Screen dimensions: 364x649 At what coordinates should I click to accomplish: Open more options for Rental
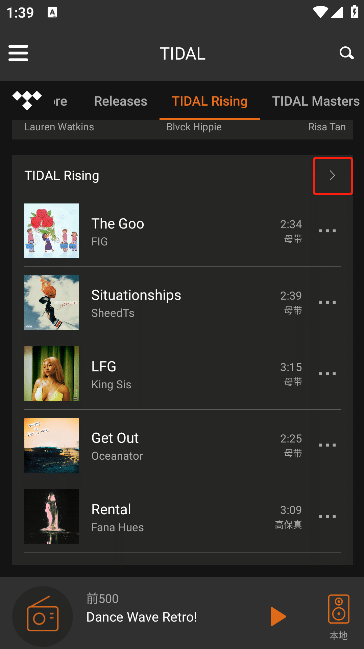327,517
